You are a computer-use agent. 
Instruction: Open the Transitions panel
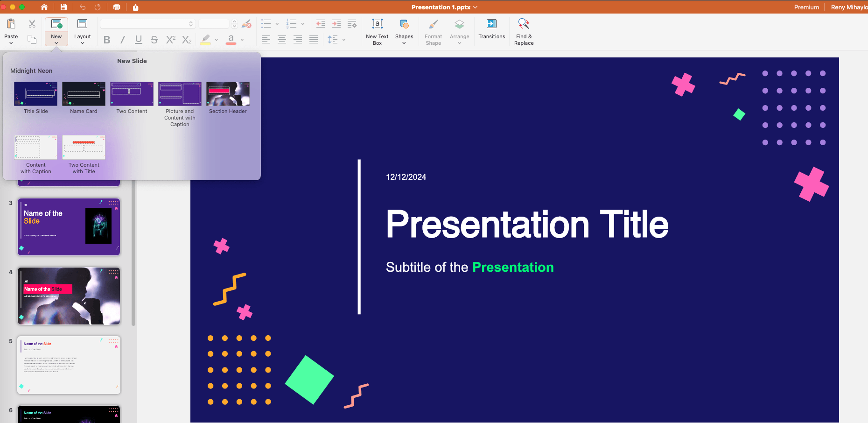[491, 29]
